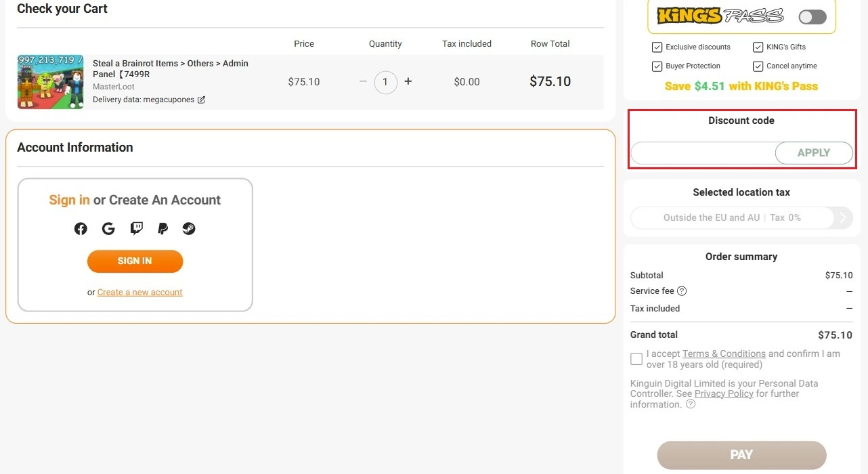Open the Create a new account link
The height and width of the screenshot is (474, 868).
[140, 293]
